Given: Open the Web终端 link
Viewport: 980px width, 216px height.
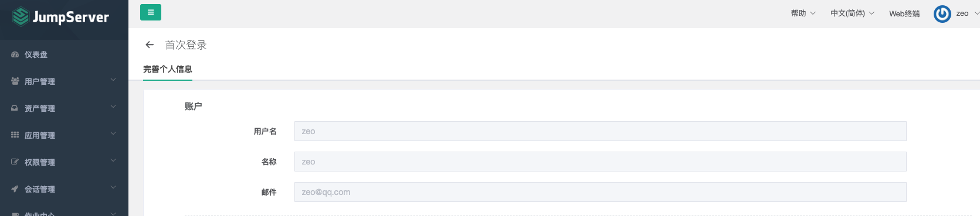Looking at the screenshot, I should click(x=904, y=13).
